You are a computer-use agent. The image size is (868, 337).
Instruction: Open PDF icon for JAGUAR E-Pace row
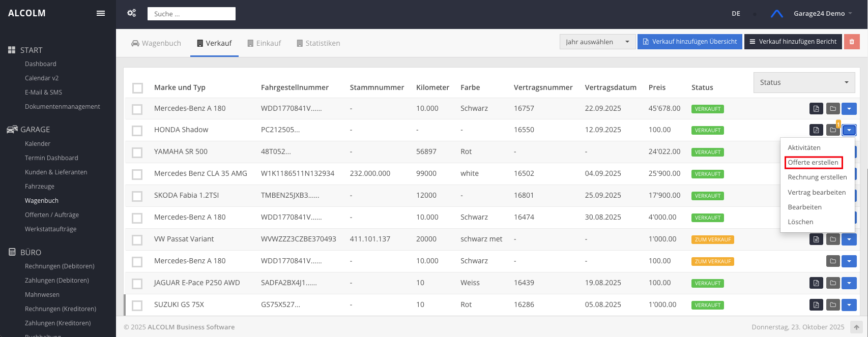(816, 283)
